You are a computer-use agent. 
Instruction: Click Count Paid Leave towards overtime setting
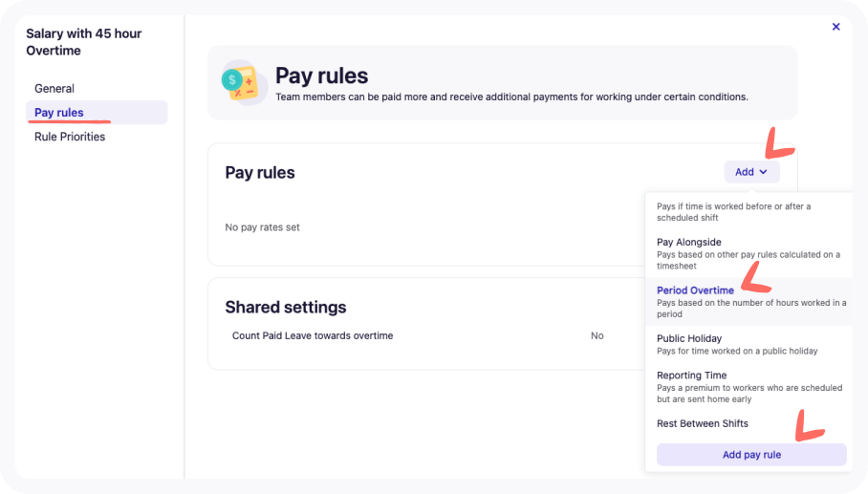pyautogui.click(x=313, y=336)
